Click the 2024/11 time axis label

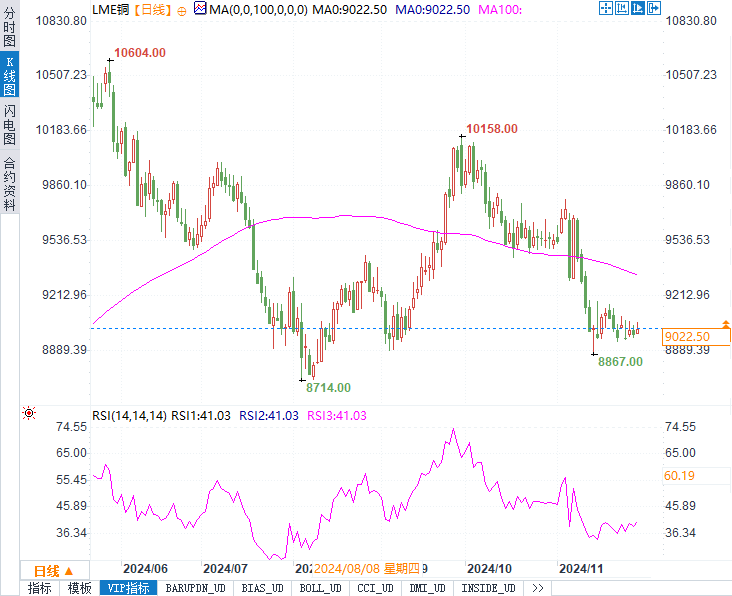coord(581,568)
